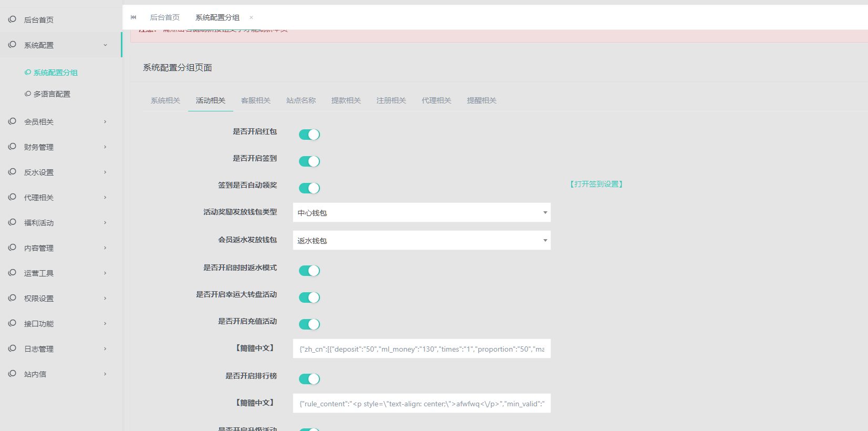Switch to the 提款相关 tab

click(x=346, y=100)
